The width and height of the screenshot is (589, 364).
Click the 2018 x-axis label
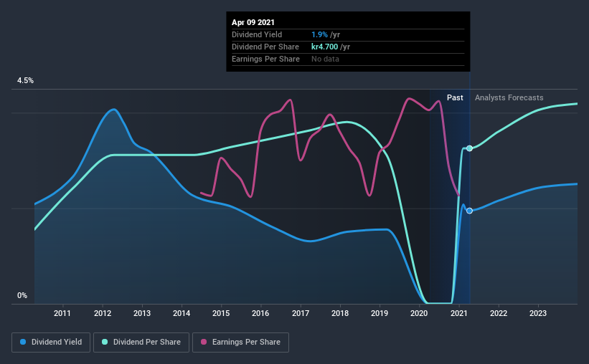coord(340,313)
